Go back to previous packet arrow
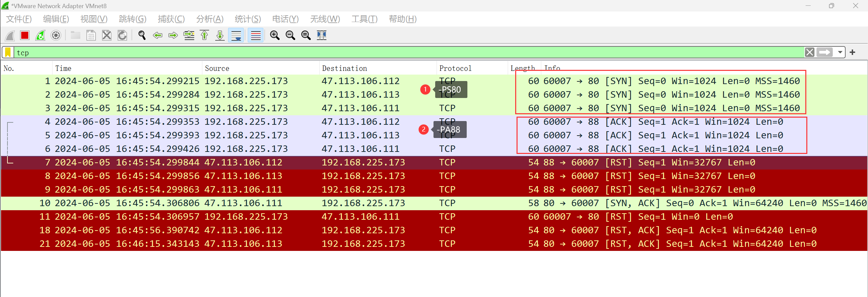 point(158,35)
